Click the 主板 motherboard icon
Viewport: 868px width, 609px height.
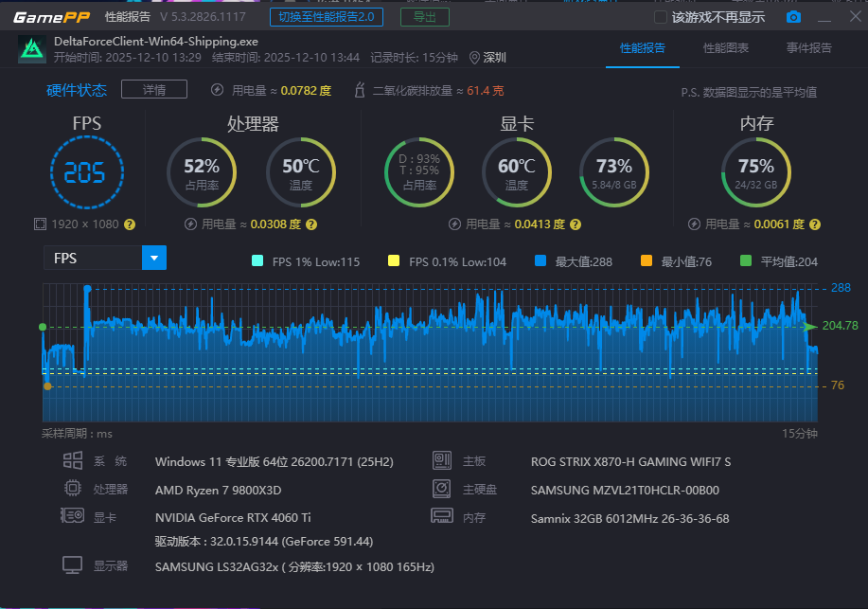442,460
